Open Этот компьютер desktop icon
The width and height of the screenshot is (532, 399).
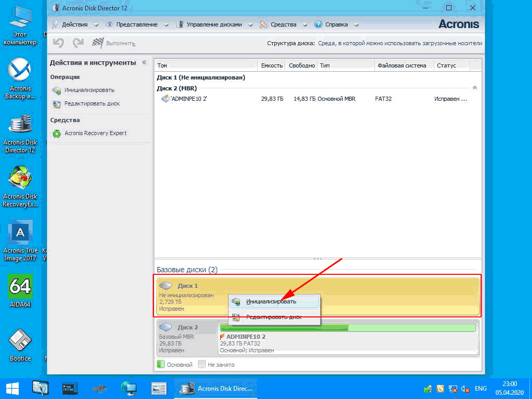20,26
